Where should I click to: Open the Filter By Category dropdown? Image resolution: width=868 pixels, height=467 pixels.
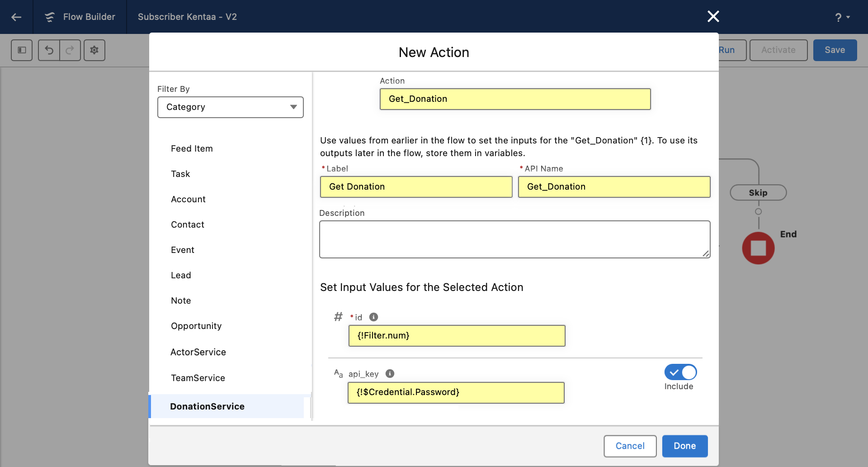pyautogui.click(x=231, y=107)
